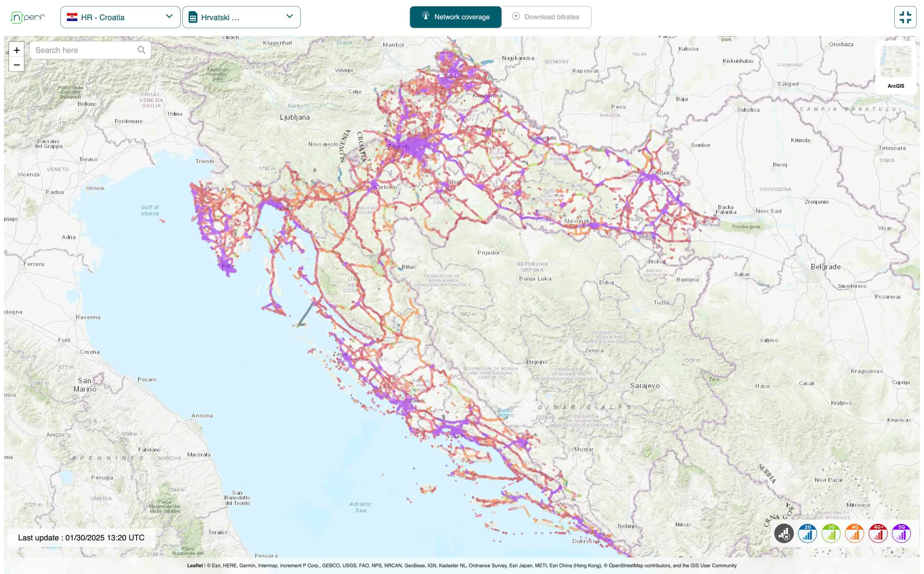Toggle the 2G coverage layer
This screenshot has width=924, height=574.
click(x=808, y=533)
